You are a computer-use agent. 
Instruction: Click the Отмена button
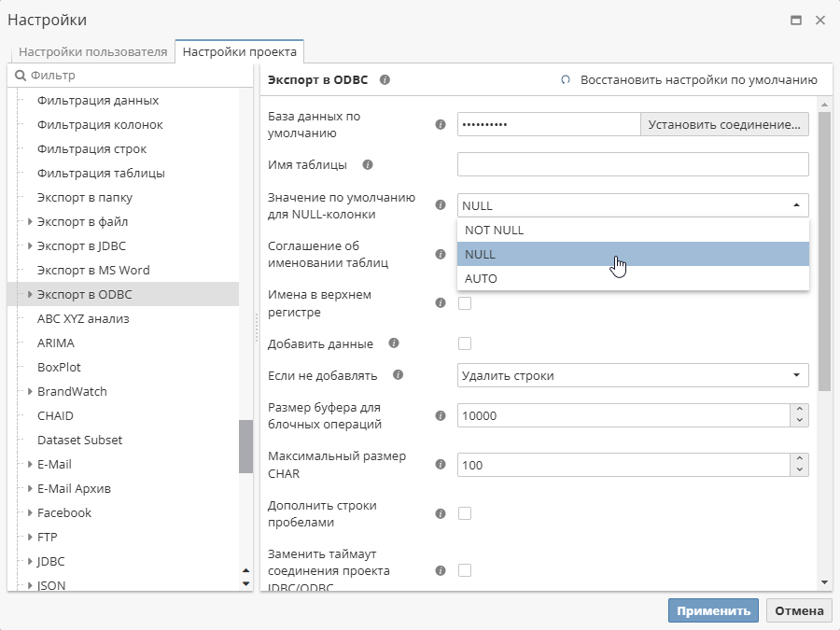pyautogui.click(x=799, y=610)
